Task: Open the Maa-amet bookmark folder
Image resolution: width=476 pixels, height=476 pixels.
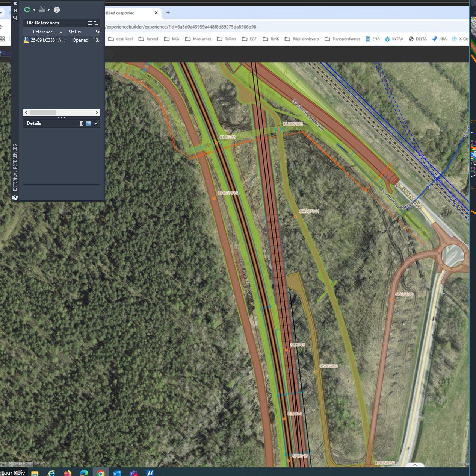Action: [x=198, y=39]
